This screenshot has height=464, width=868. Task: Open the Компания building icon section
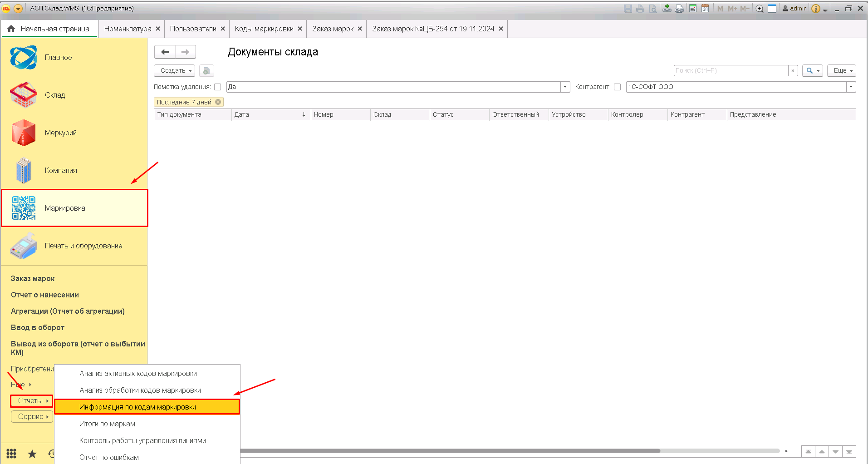[x=24, y=170]
